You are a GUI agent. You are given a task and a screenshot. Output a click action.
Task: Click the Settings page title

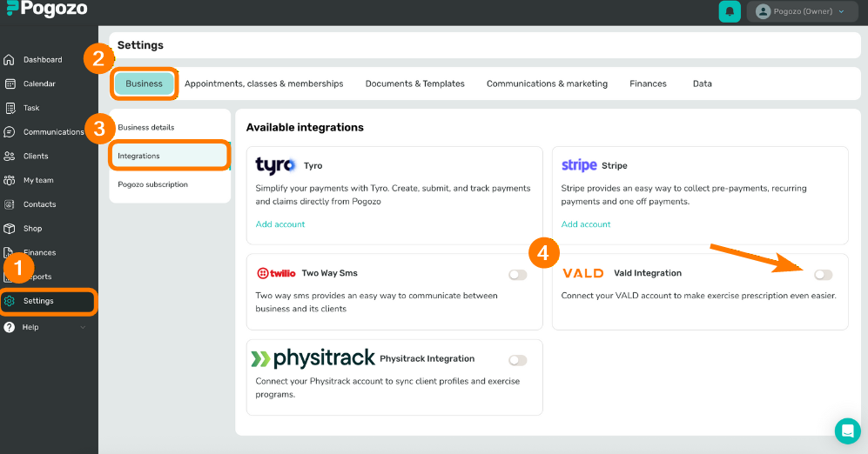pos(140,45)
